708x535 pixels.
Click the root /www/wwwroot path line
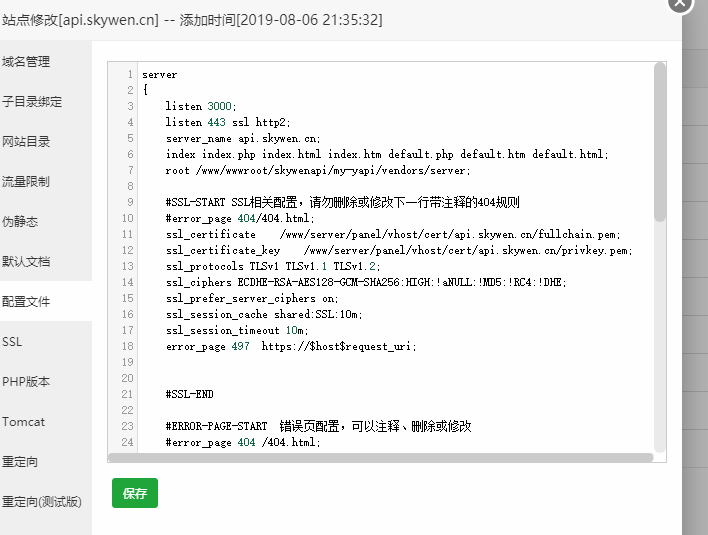tap(318, 170)
